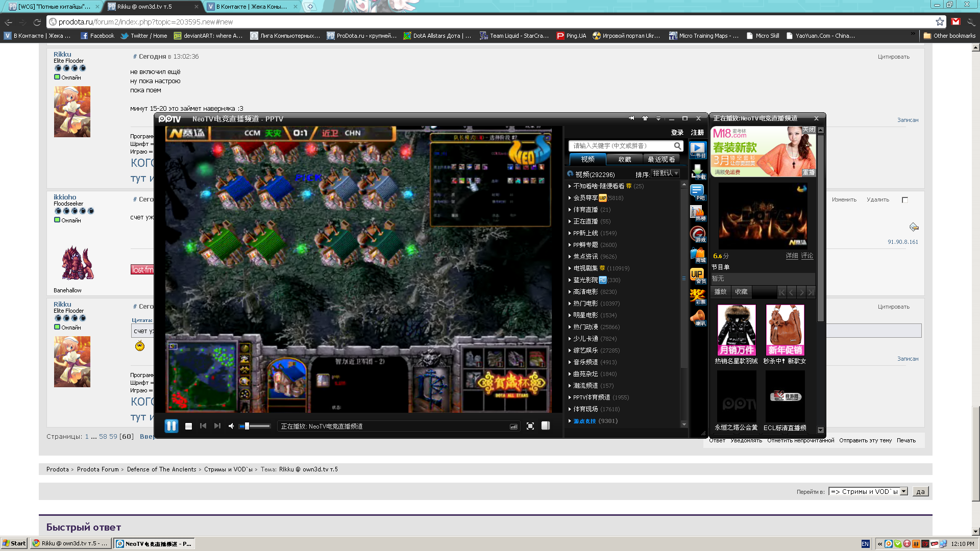This screenshot has width=980, height=551.
Task: Click Цитировать on Rikku's first post
Action: [894, 57]
